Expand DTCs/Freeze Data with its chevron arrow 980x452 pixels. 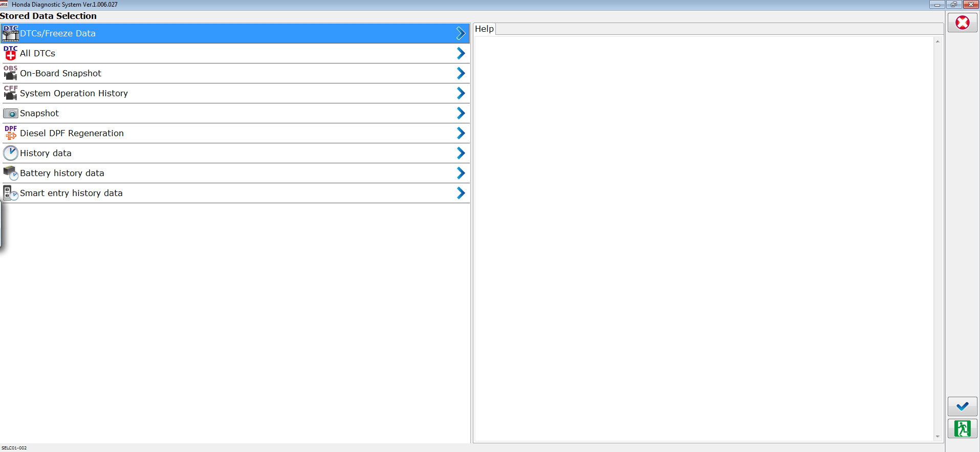pos(461,34)
